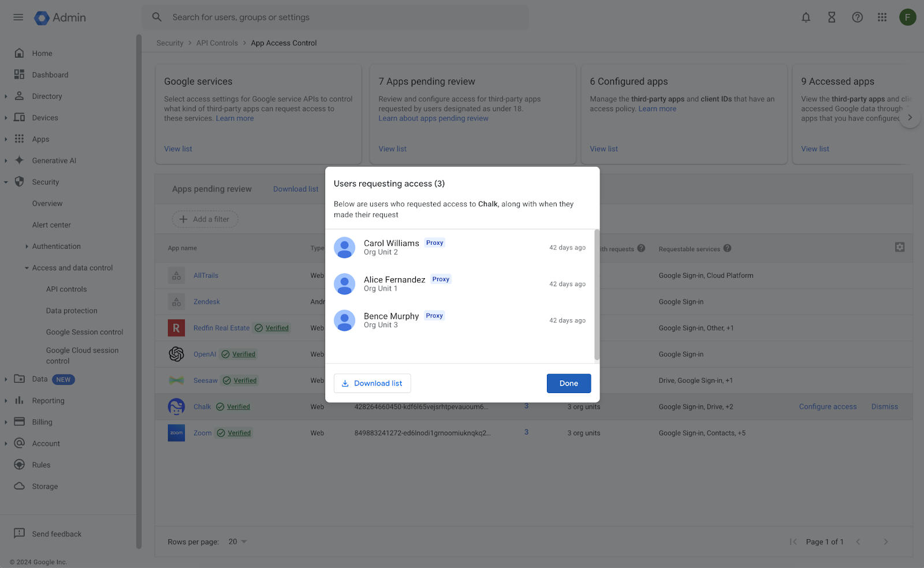The height and width of the screenshot is (568, 924).
Task: Click Requestable services help icon
Action: 727,248
